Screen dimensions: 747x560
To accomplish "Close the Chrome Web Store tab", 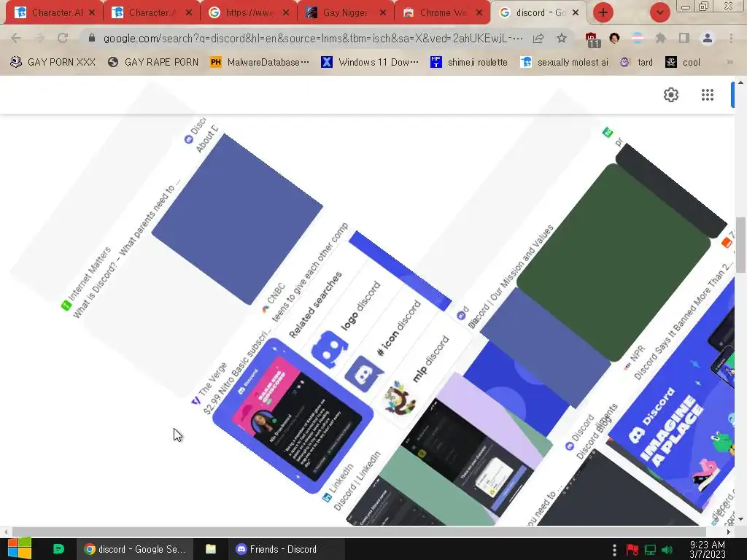I will coord(479,13).
